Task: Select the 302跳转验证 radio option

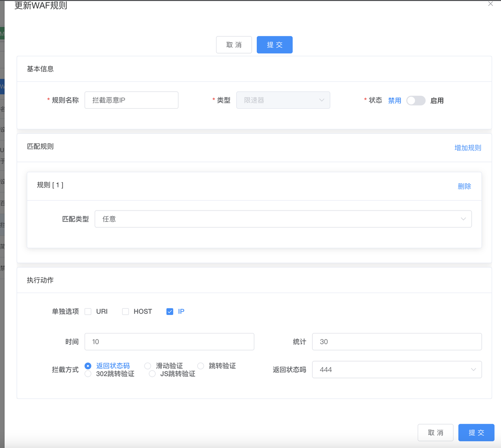Action: tap(88, 374)
